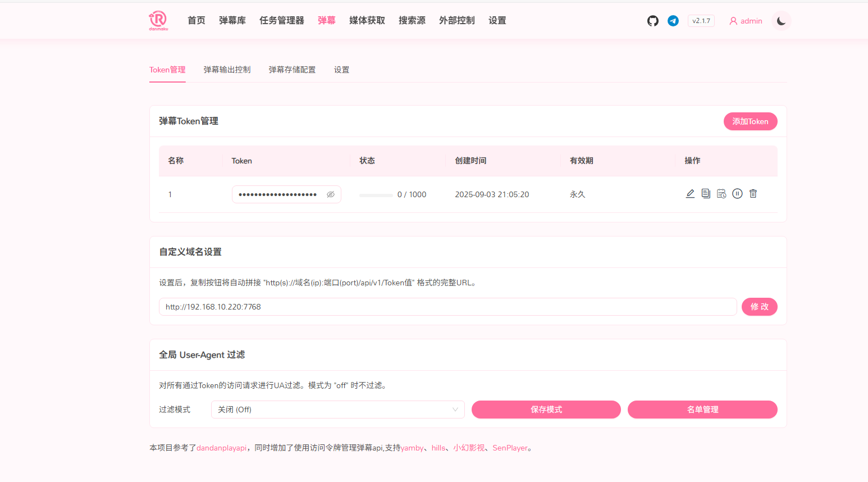Screen dimensions: 868x482
Task: Switch to the 弹幕输出控制 tab
Action: pos(227,70)
